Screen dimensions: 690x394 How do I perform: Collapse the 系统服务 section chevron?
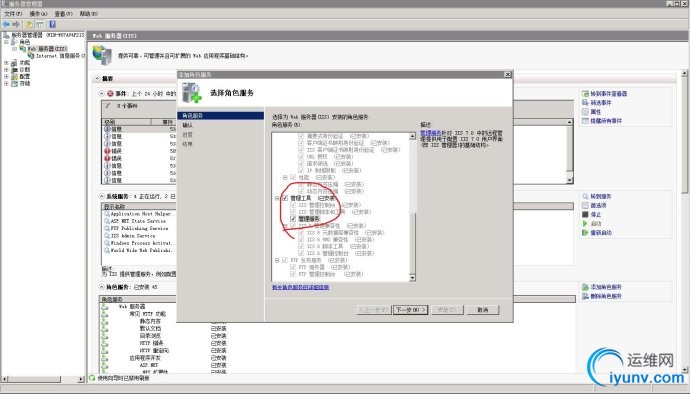click(x=102, y=196)
